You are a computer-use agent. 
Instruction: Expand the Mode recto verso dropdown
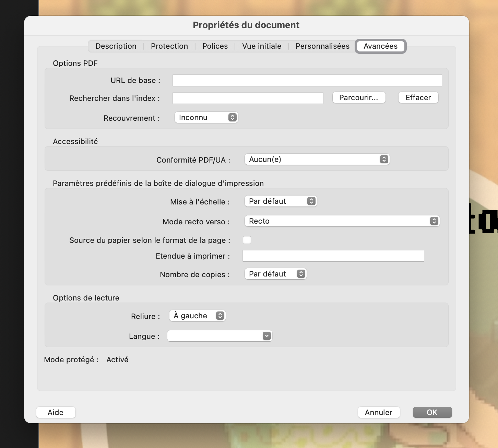(x=342, y=221)
